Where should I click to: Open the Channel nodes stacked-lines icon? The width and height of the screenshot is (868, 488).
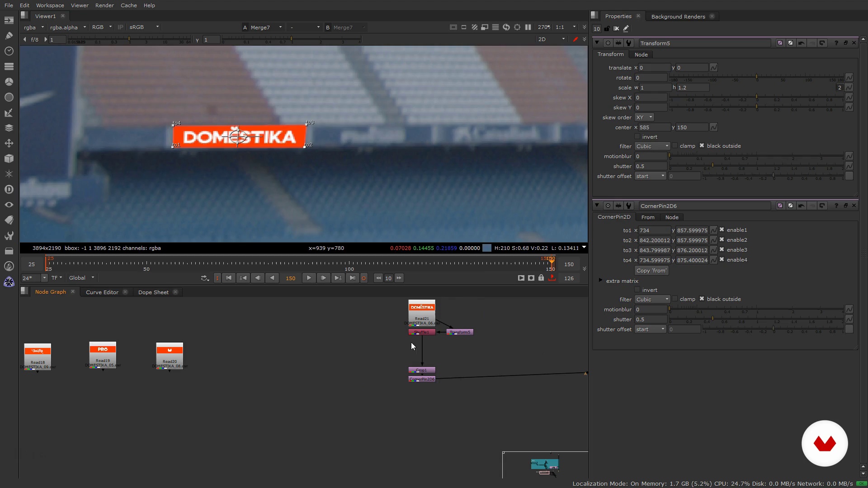pyautogui.click(x=9, y=66)
